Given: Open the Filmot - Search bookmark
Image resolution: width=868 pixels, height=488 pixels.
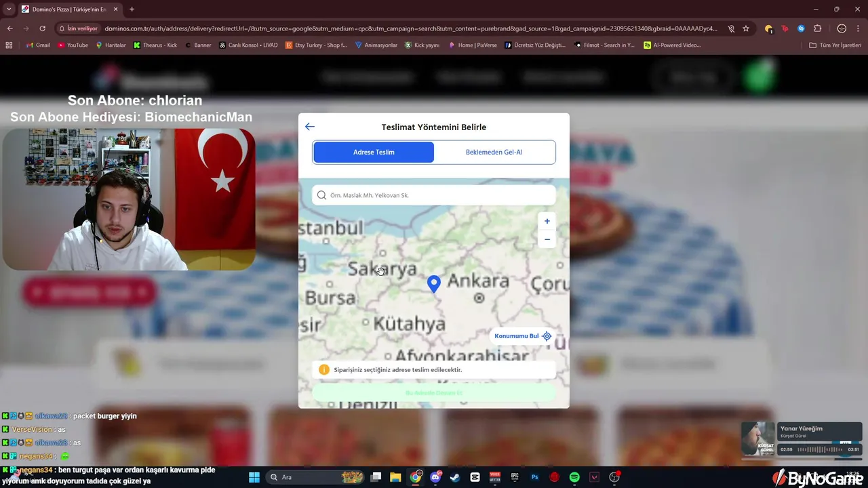Looking at the screenshot, I should 605,45.
